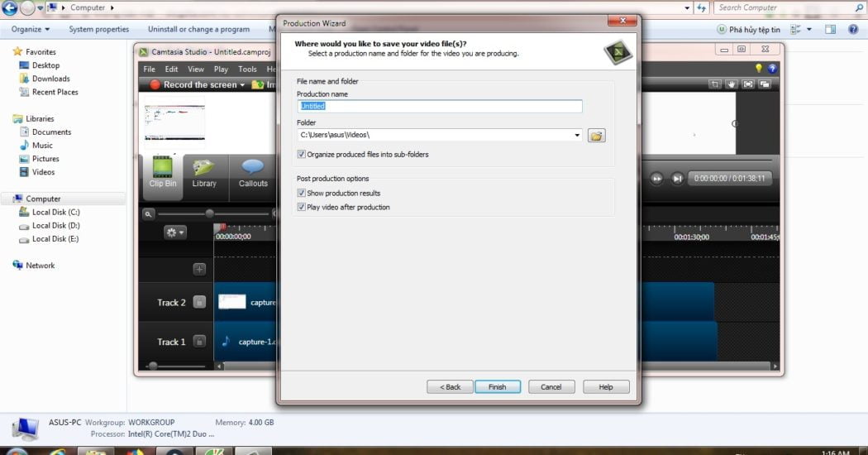Viewport: 868px width, 455px height.
Task: Cancel the Production Wizard
Action: pos(551,387)
